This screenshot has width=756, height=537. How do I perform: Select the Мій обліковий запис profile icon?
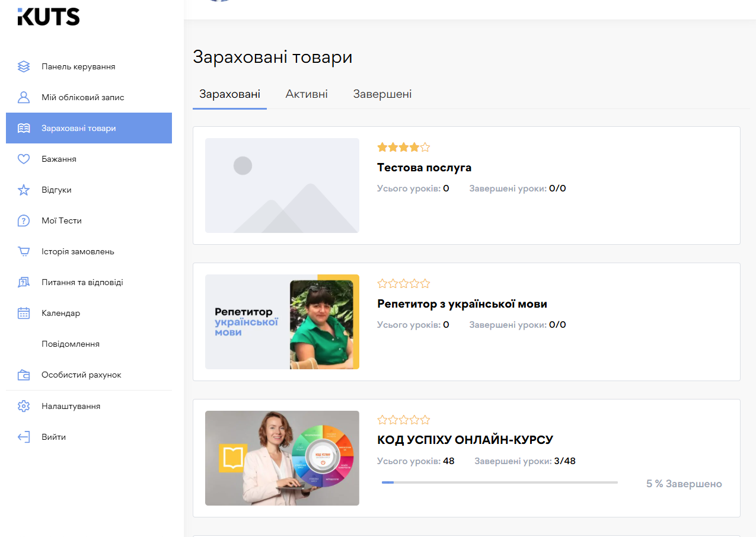click(23, 97)
